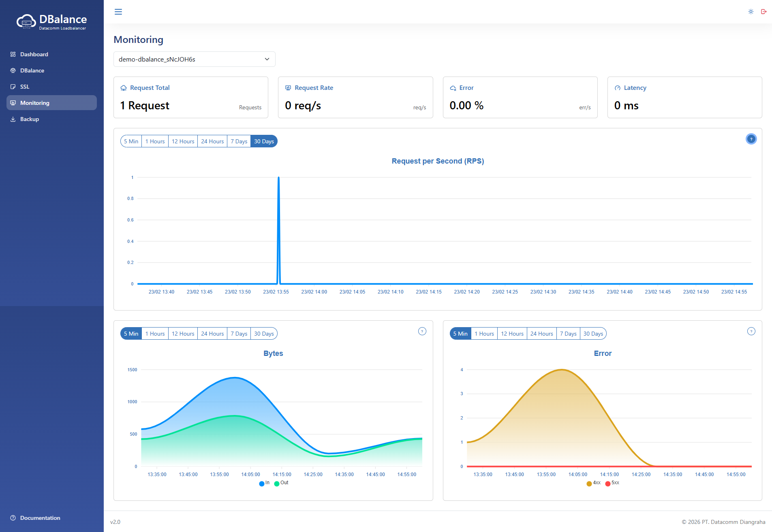Open Backup from the sidebar
The image size is (772, 532).
[30, 119]
